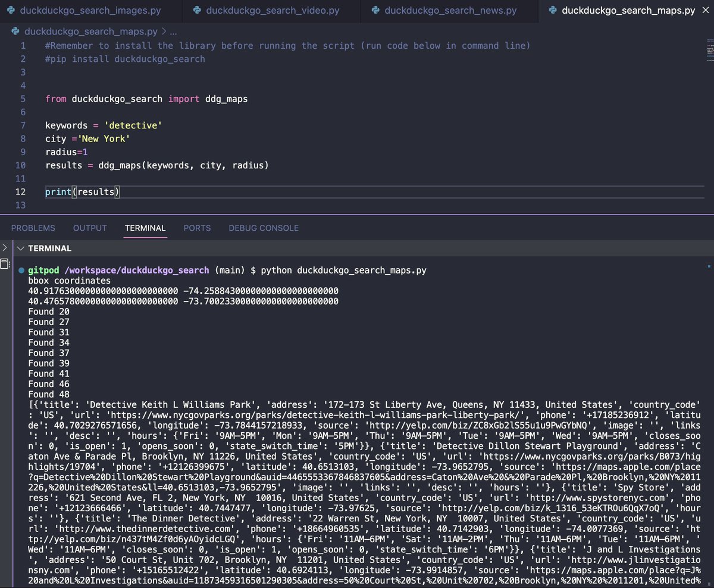The image size is (714, 588).
Task: Click the 'from' keyword on line 5
Action: [56, 99]
